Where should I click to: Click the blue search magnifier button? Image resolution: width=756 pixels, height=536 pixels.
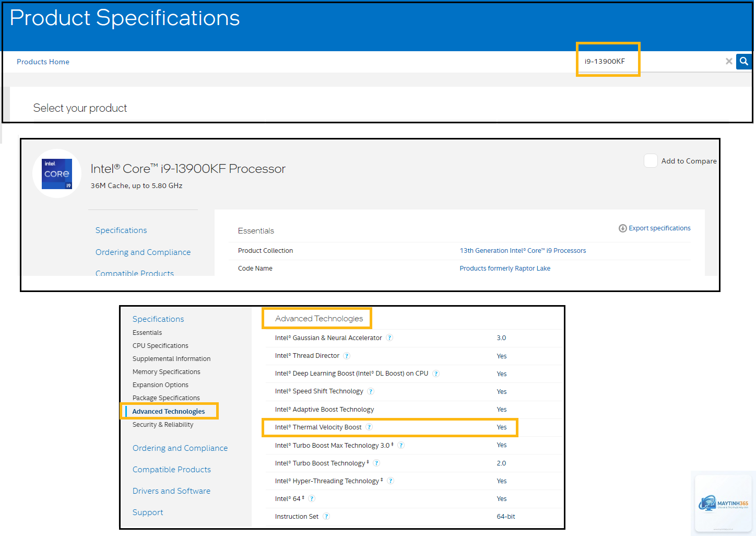click(744, 61)
